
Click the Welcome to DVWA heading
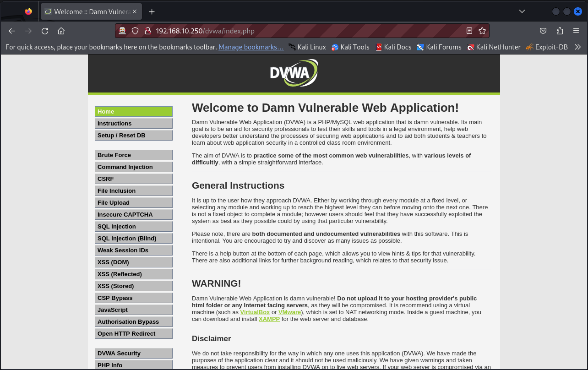click(325, 108)
